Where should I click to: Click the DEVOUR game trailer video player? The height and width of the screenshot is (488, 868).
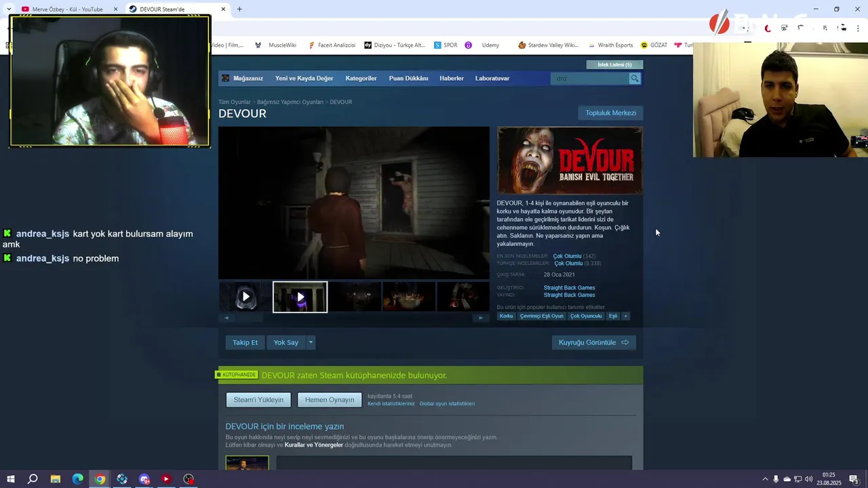pyautogui.click(x=354, y=203)
